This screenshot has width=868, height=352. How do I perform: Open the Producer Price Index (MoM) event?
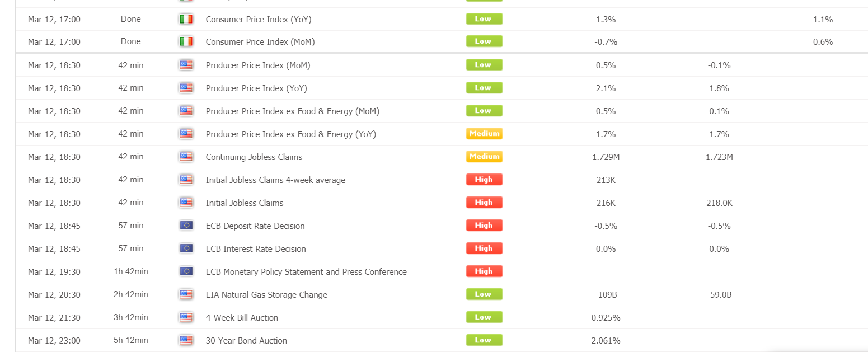pyautogui.click(x=258, y=65)
